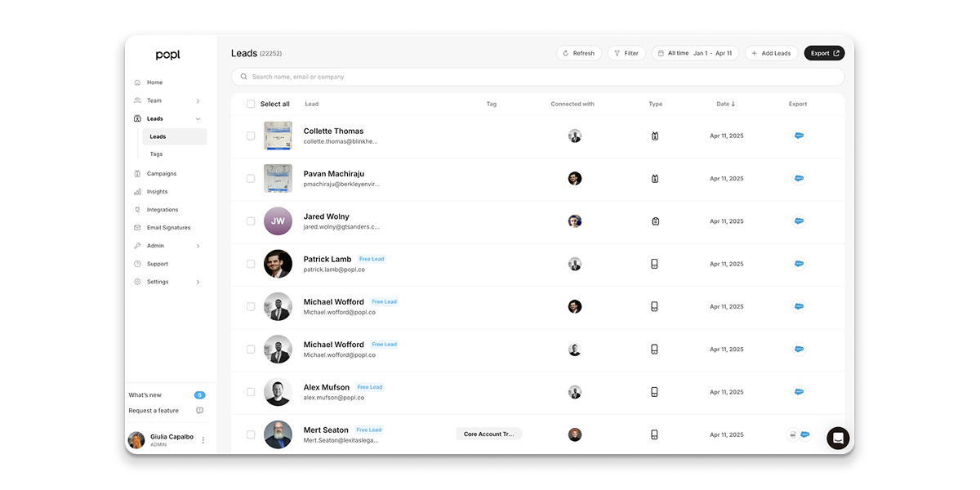Open the Admin menu item

(154, 245)
